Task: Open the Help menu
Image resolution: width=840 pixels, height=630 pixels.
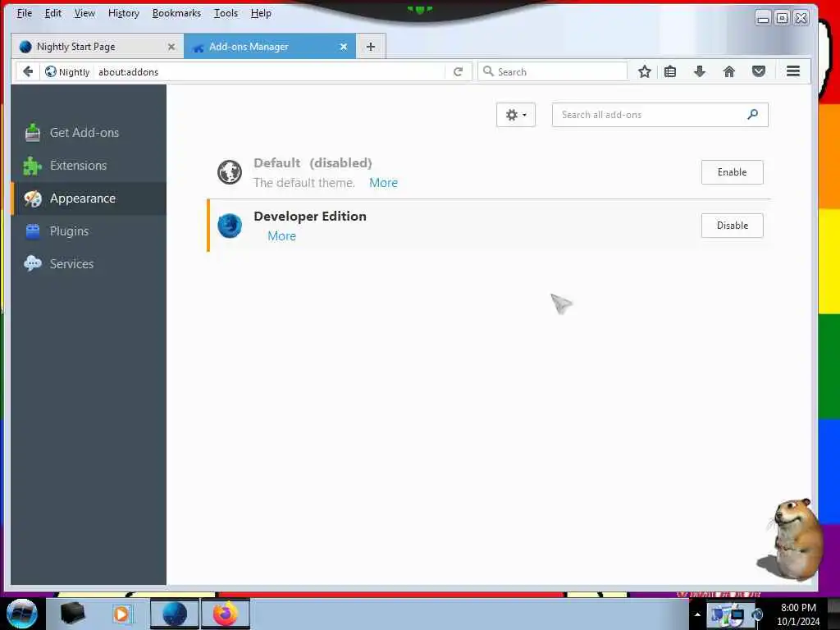Action: tap(261, 13)
